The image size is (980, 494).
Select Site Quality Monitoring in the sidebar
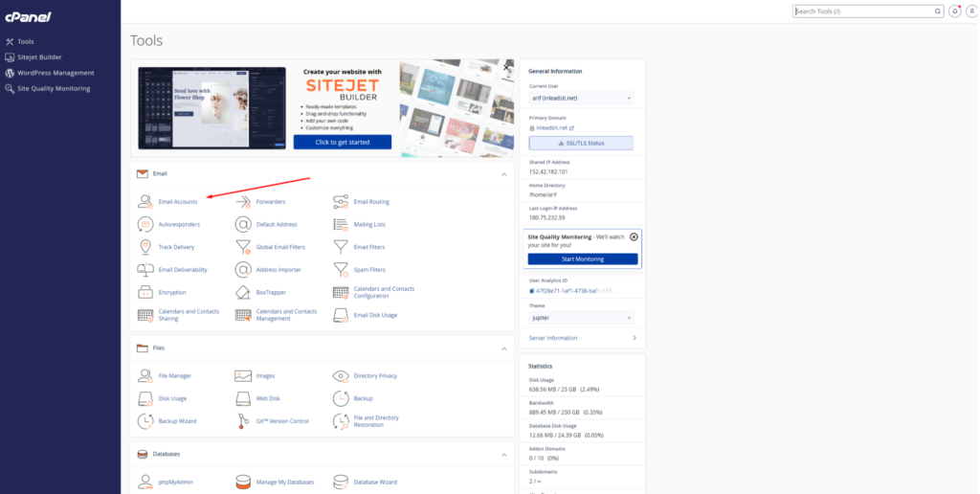tap(48, 89)
